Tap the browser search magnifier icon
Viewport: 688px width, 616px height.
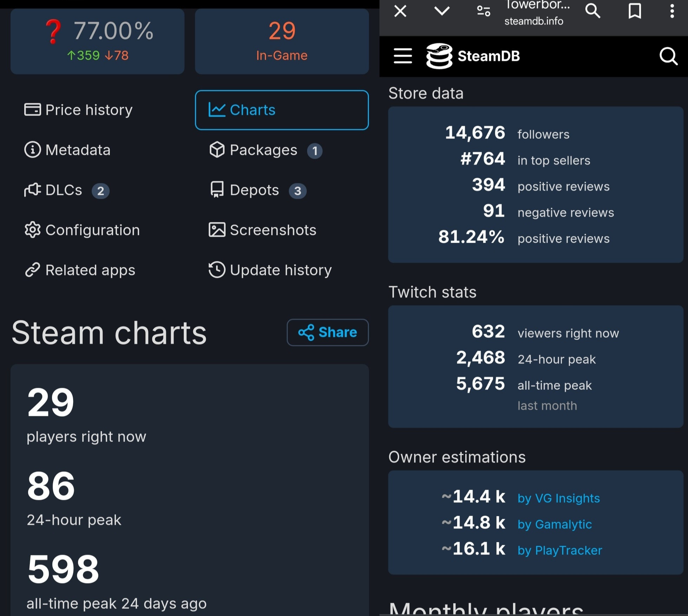click(592, 11)
